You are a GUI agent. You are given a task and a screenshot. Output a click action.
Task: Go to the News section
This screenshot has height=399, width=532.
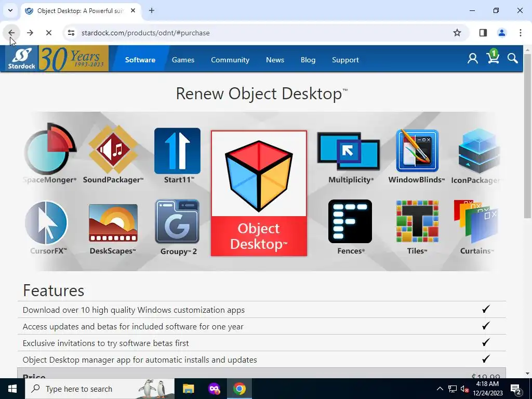(x=275, y=60)
